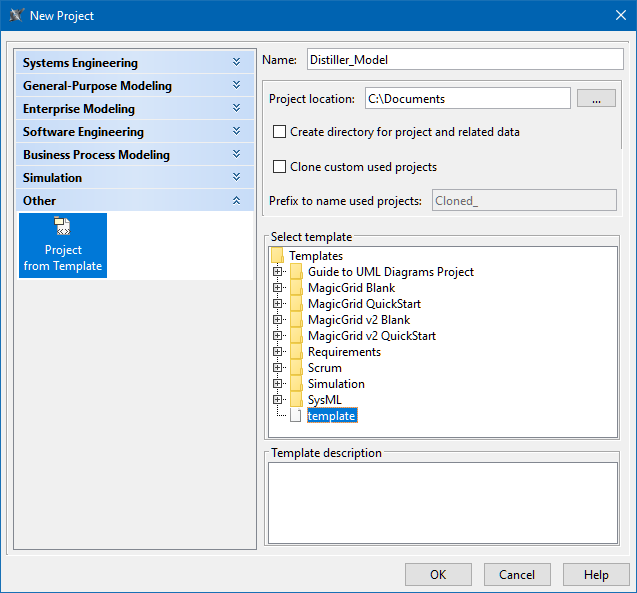
Task: Expand the MagicGrid v2 Blank tree node
Action: coord(278,320)
